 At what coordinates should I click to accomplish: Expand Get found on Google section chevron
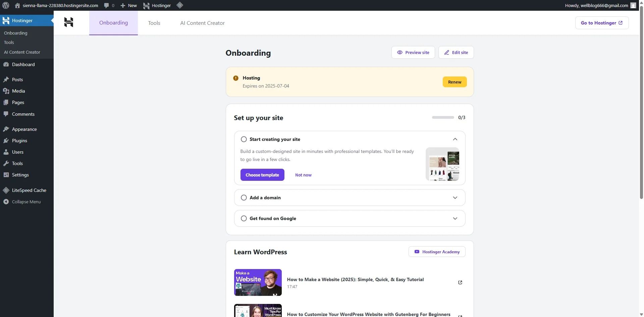click(x=455, y=218)
